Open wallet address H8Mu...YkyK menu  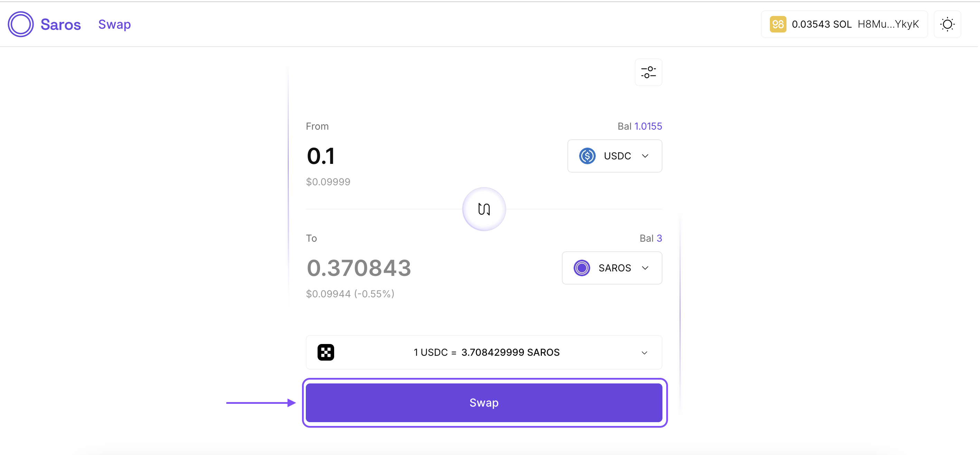click(888, 24)
